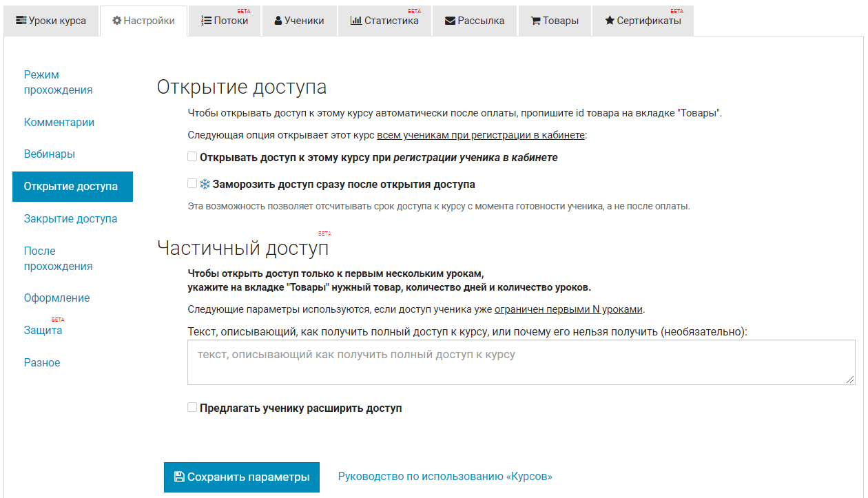The image size is (868, 498).
Task: Open the Ученики tab
Action: click(299, 21)
